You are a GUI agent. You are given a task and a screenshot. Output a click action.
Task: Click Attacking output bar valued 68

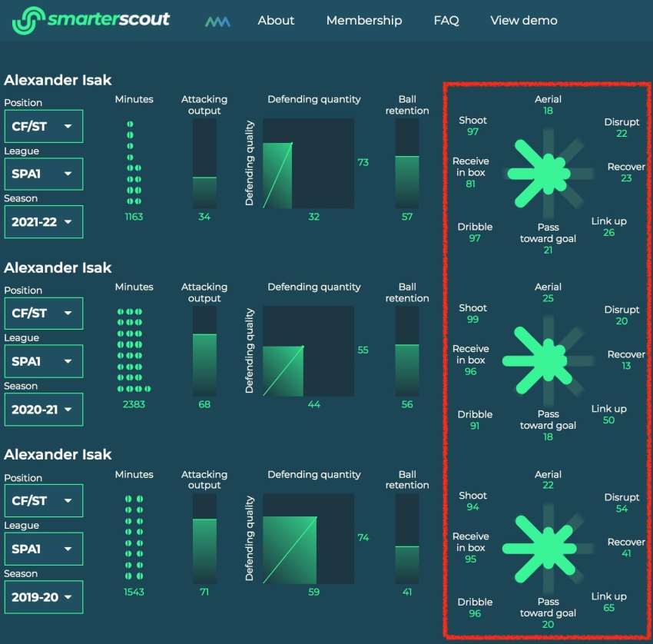point(204,350)
